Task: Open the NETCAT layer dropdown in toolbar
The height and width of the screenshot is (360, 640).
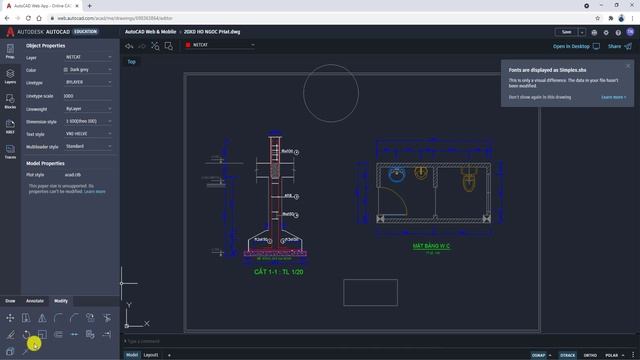Action: pyautogui.click(x=220, y=45)
